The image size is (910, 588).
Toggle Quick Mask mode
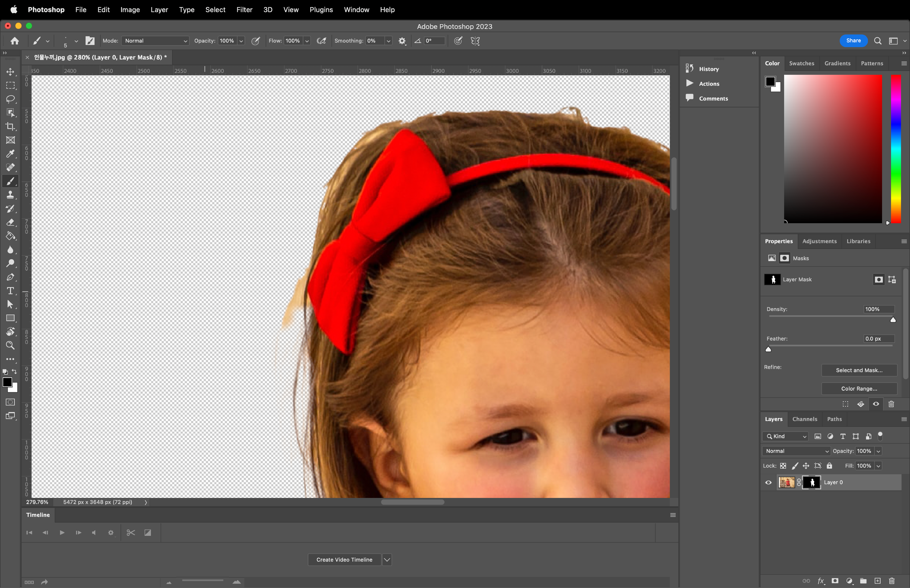click(10, 402)
